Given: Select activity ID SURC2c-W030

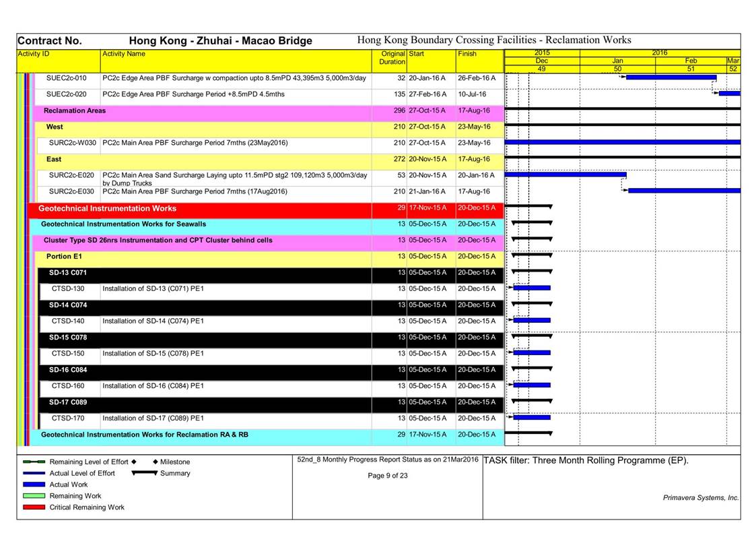Looking at the screenshot, I should [x=72, y=144].
